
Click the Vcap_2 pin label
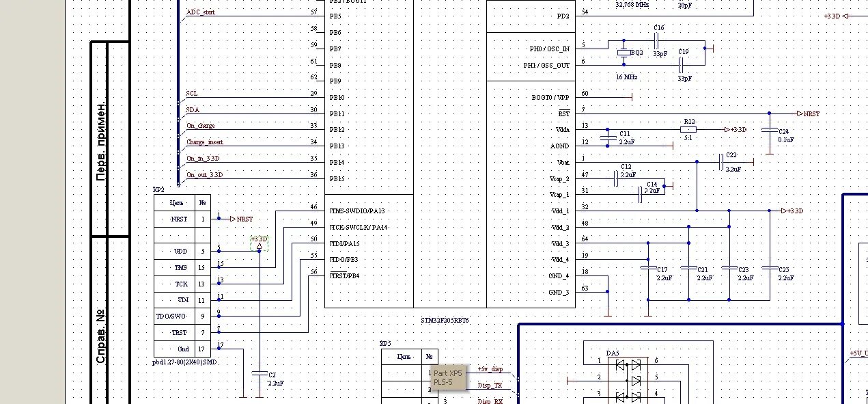click(x=559, y=178)
